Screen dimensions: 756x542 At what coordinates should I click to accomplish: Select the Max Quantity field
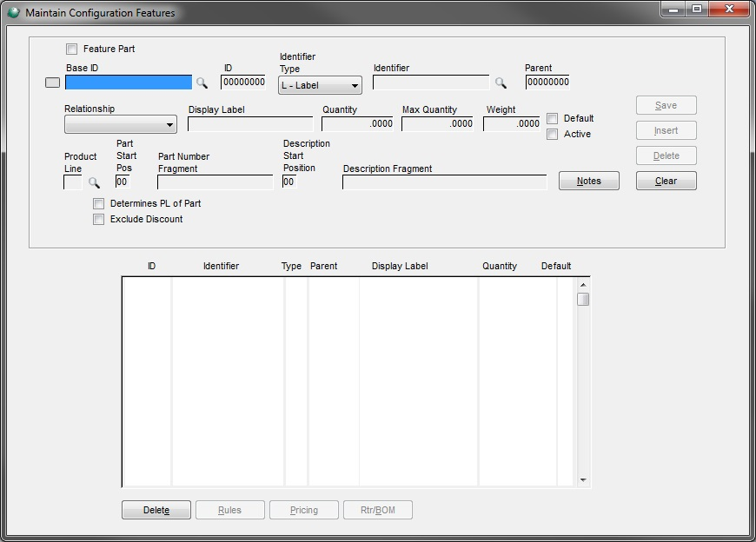pyautogui.click(x=437, y=124)
